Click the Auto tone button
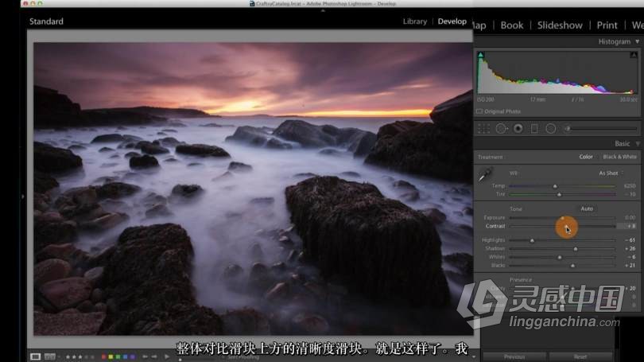 pyautogui.click(x=587, y=208)
